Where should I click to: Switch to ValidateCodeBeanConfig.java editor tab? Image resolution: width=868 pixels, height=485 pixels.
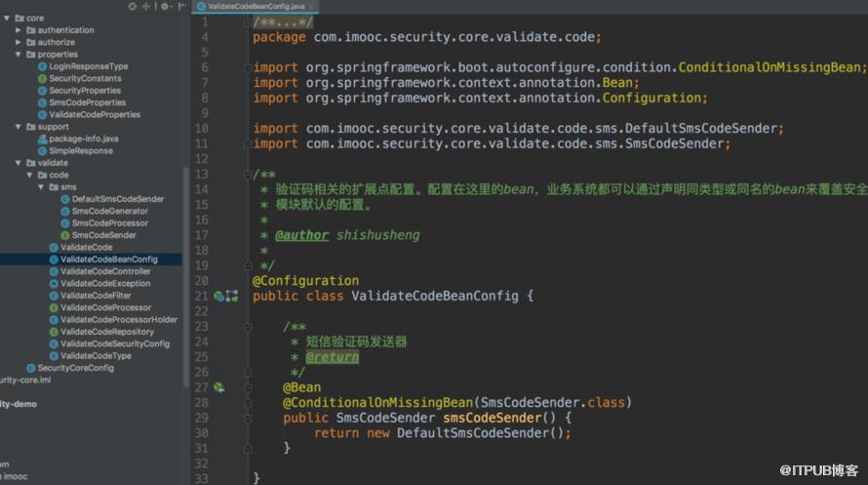tap(256, 7)
